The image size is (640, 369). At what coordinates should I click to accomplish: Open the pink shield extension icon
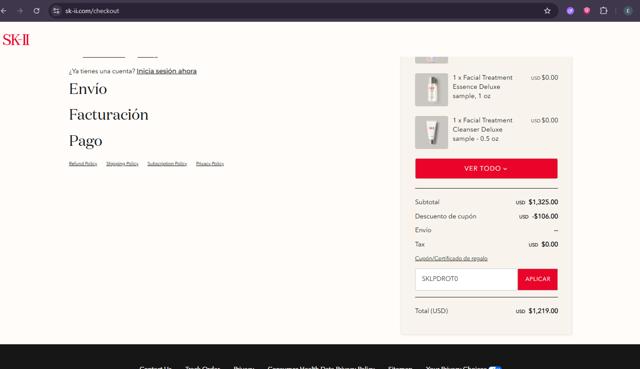tap(587, 11)
